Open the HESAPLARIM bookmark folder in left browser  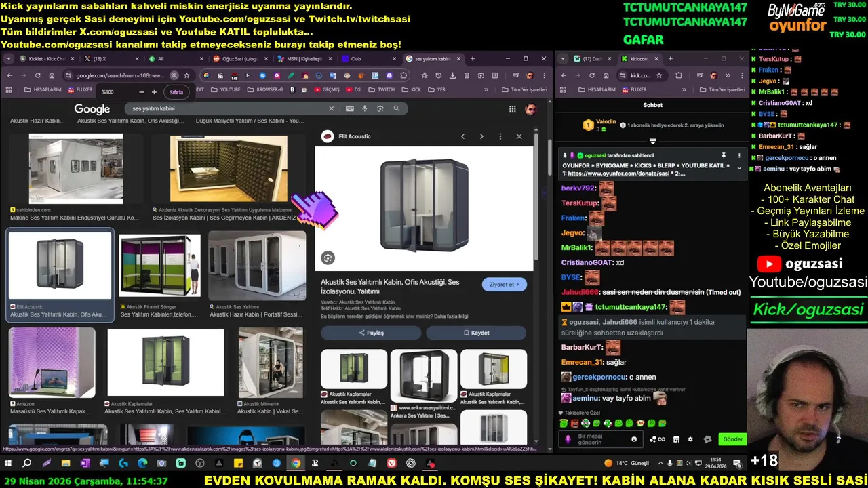(43, 89)
